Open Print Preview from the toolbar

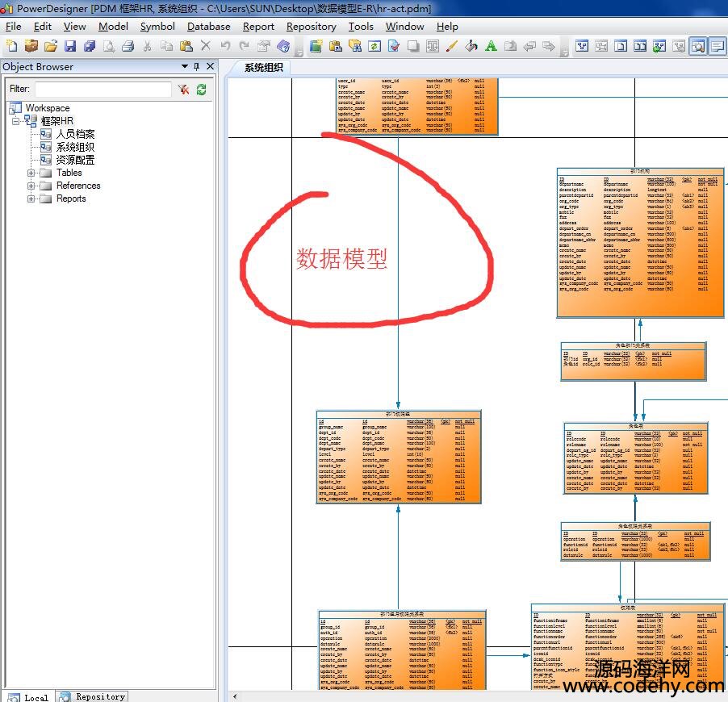[109, 46]
